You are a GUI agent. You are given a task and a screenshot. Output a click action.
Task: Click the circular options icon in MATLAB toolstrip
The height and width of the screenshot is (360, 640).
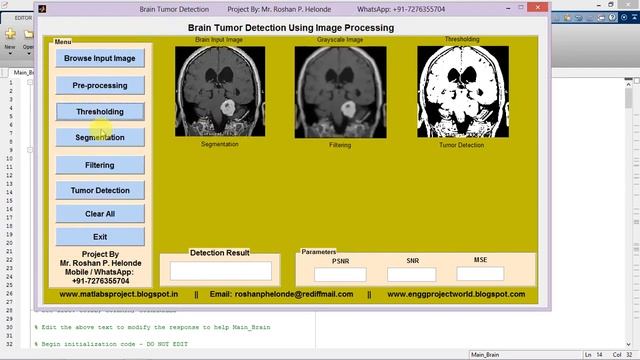click(624, 17)
